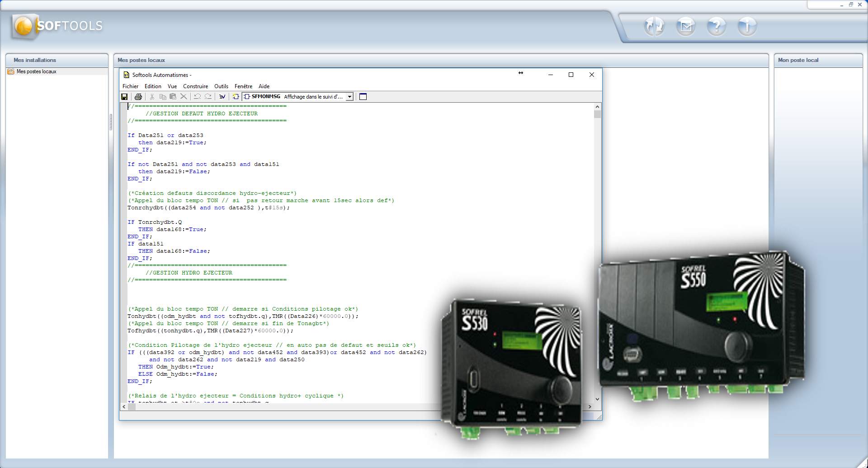This screenshot has height=468, width=868.
Task: Open the Vue menu
Action: pyautogui.click(x=172, y=86)
